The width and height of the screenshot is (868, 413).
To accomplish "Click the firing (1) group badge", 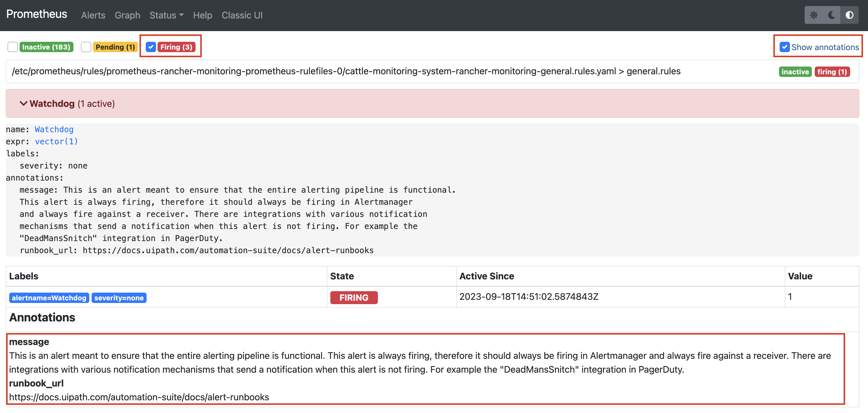I will [832, 72].
